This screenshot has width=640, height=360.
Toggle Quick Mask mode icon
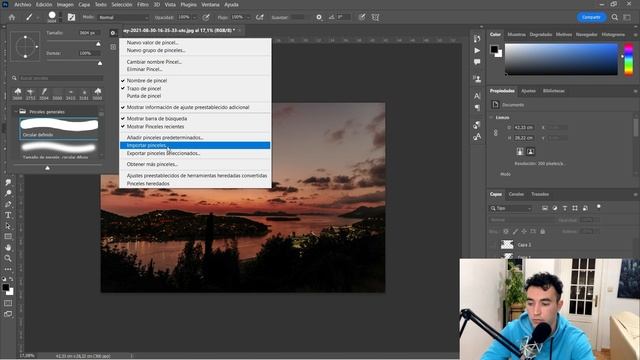pyautogui.click(x=8, y=303)
